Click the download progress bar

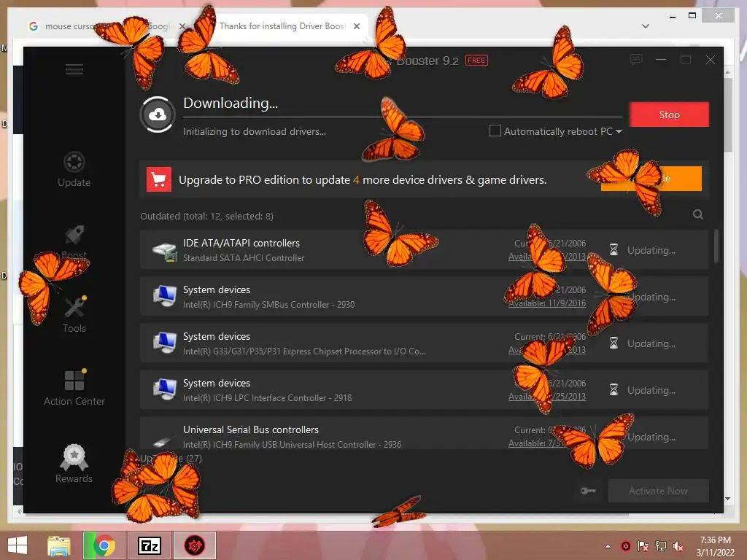point(403,117)
